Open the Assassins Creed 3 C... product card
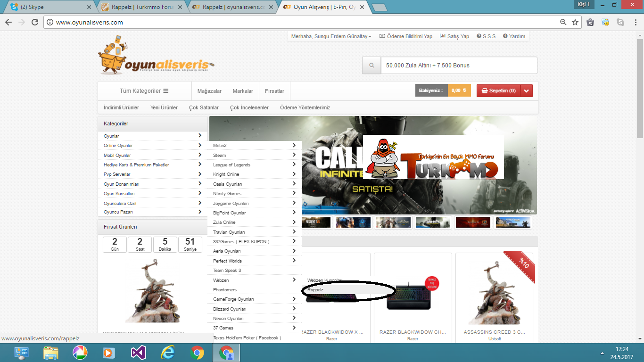The height and width of the screenshot is (362, 644). [x=494, y=298]
